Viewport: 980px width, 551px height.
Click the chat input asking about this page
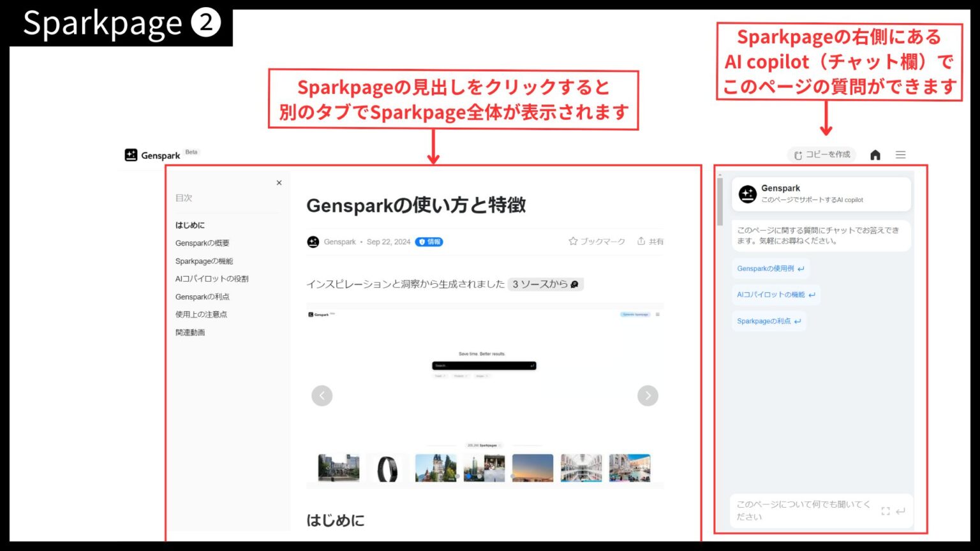point(801,510)
